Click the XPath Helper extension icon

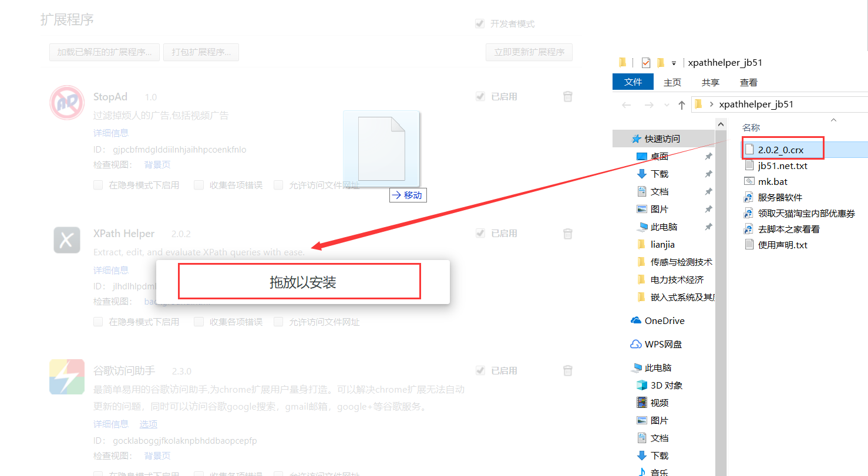click(x=67, y=240)
